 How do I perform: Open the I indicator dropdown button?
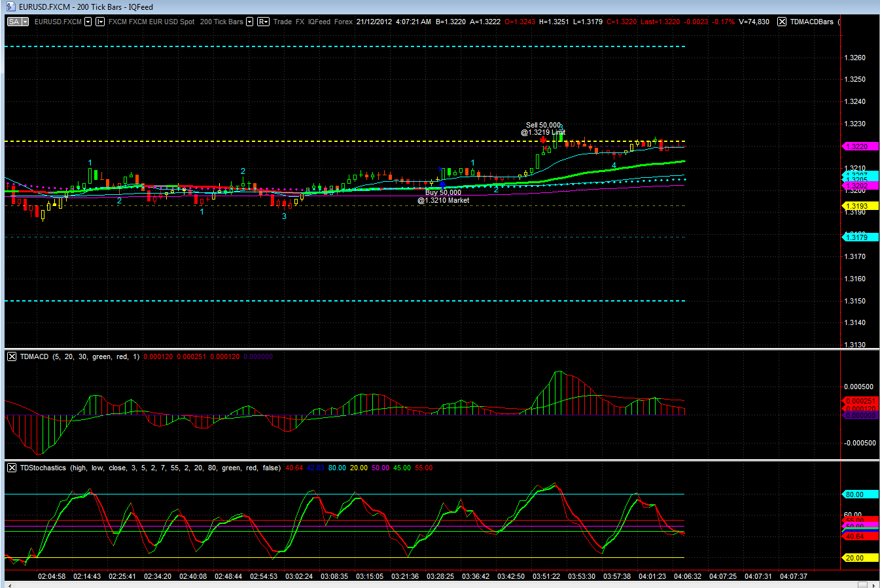click(x=100, y=22)
